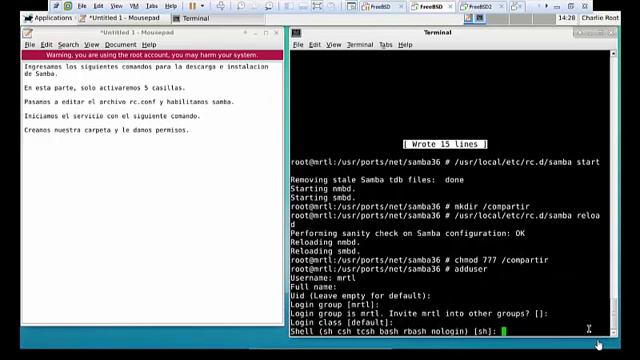The width and height of the screenshot is (640, 360).
Task: Click the full screen toolbar icon
Action: (x=317, y=6)
